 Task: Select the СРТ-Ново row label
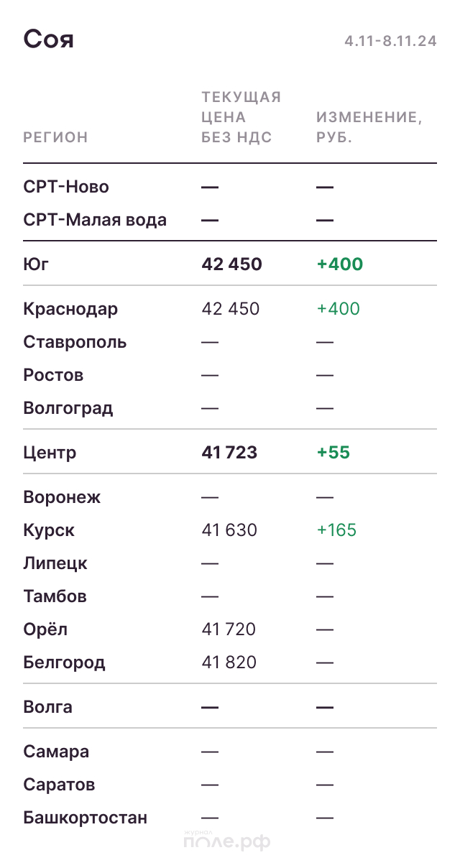(66, 187)
